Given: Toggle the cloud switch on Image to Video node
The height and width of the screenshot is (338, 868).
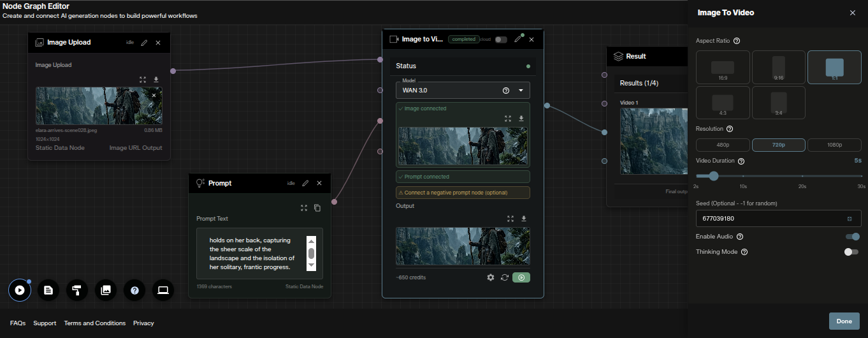Looking at the screenshot, I should tap(501, 40).
